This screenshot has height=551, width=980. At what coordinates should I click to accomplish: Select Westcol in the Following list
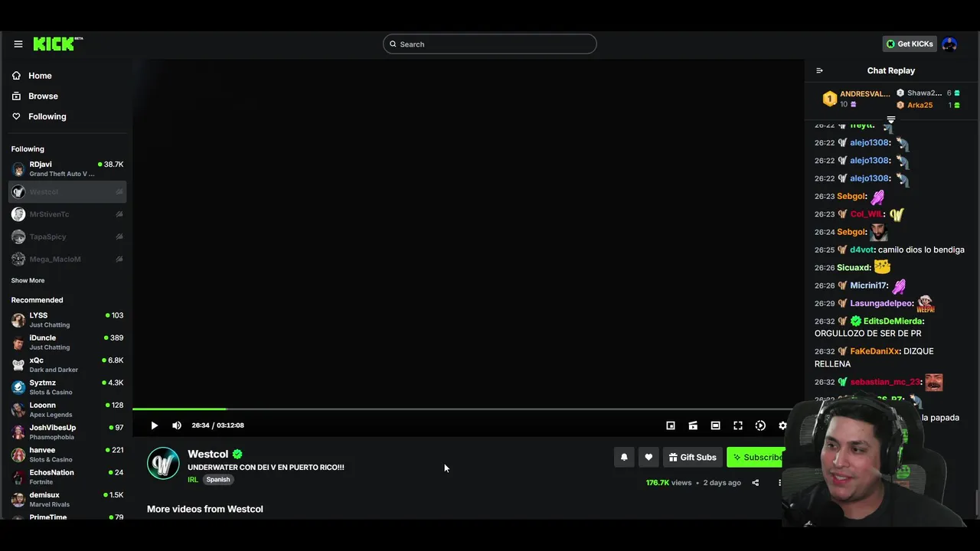point(67,192)
